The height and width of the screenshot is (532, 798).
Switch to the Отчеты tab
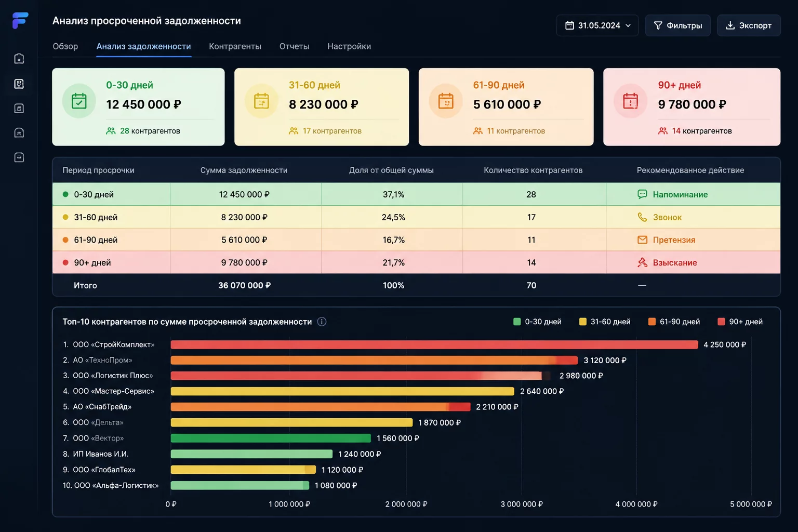(x=294, y=46)
